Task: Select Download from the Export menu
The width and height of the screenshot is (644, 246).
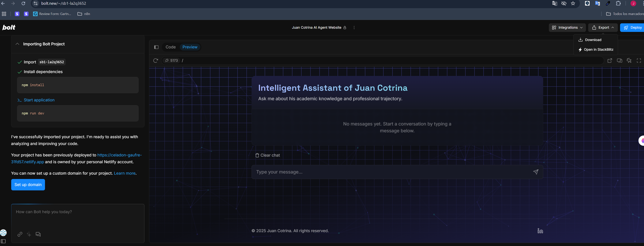Action: tap(593, 40)
